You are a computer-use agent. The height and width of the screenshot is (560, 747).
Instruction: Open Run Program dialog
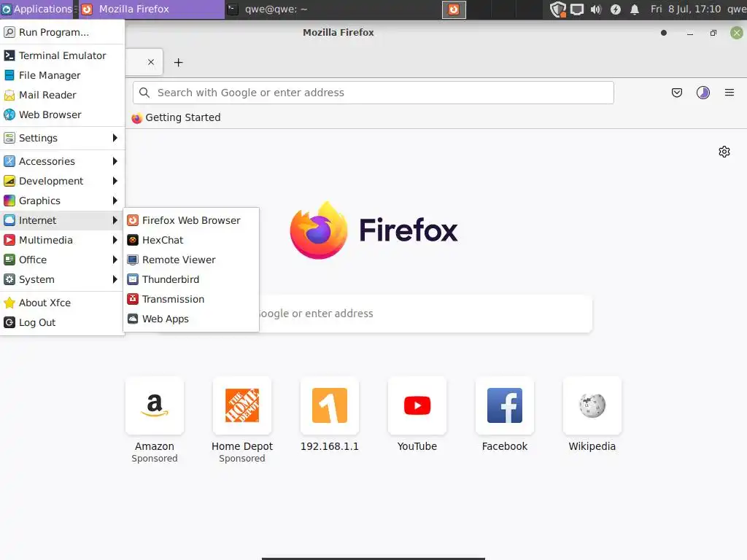click(62, 32)
